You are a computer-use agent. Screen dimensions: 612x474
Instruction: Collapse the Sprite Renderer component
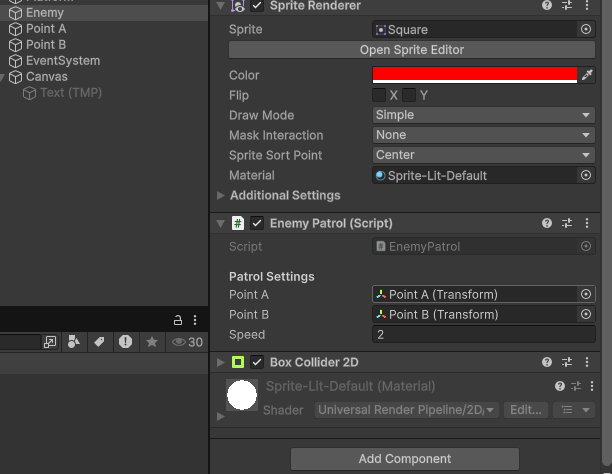click(221, 5)
